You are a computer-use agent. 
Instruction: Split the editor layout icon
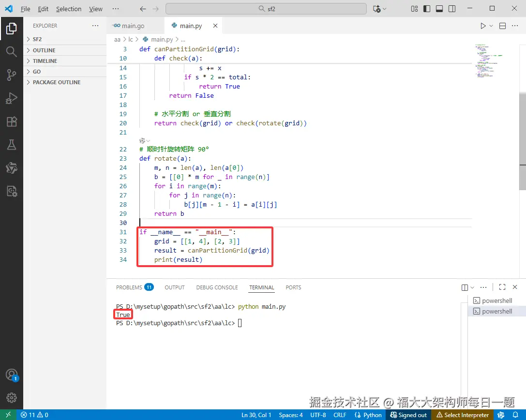tap(502, 26)
